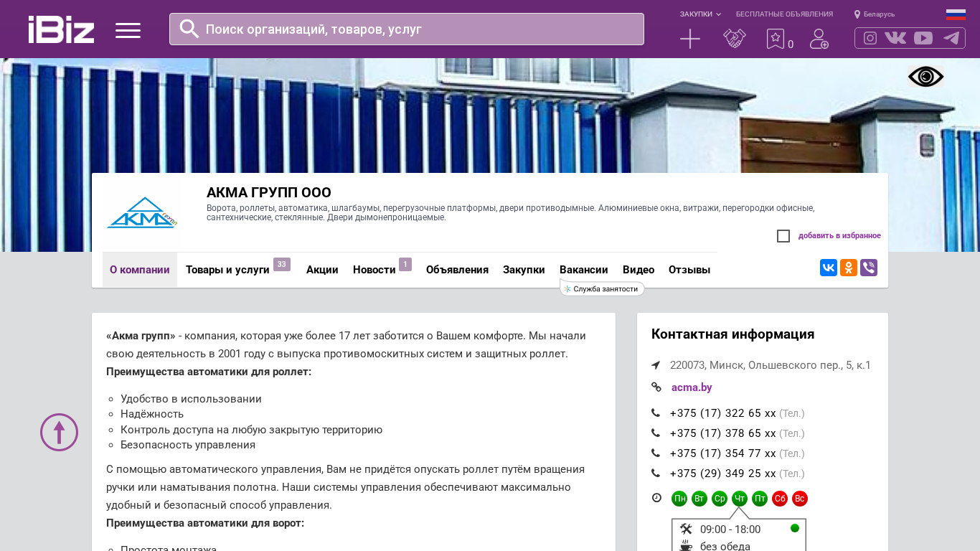Share via Viber icon
This screenshot has height=551, width=980.
coord(869,268)
